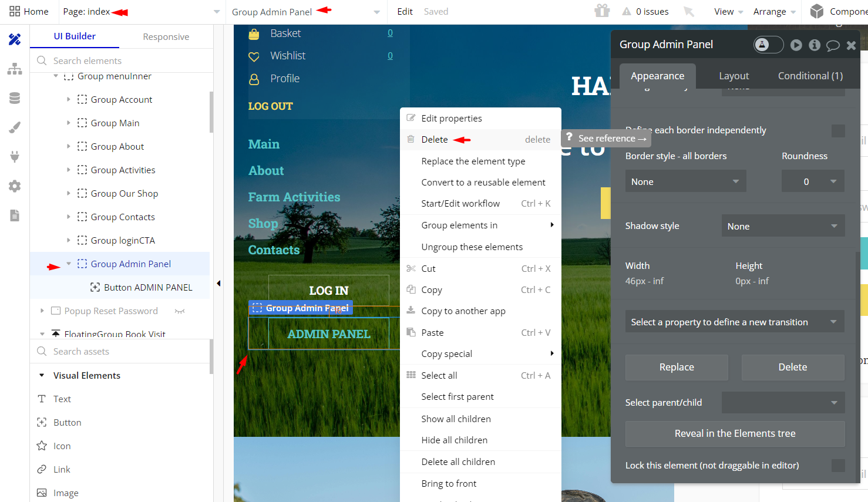Switch to the Conditional (1) tab

(810, 76)
